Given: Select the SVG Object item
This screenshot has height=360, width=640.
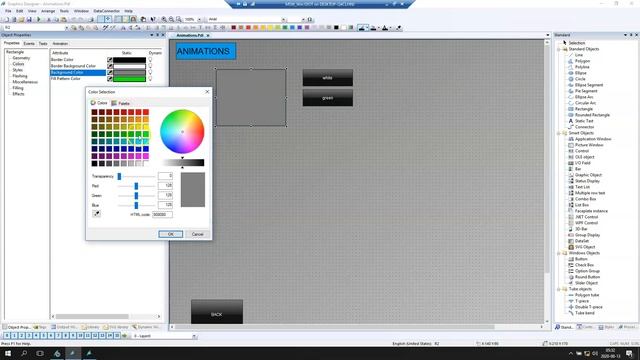Looking at the screenshot, I should [585, 247].
